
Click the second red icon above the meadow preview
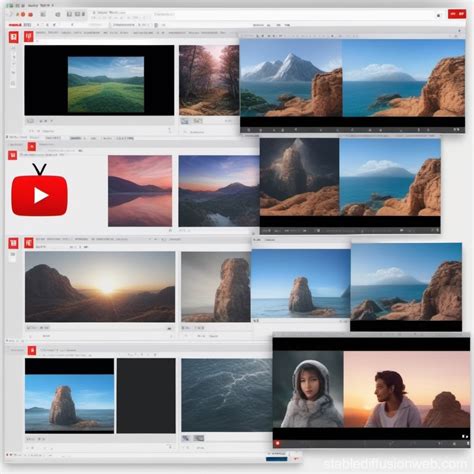click(x=29, y=37)
